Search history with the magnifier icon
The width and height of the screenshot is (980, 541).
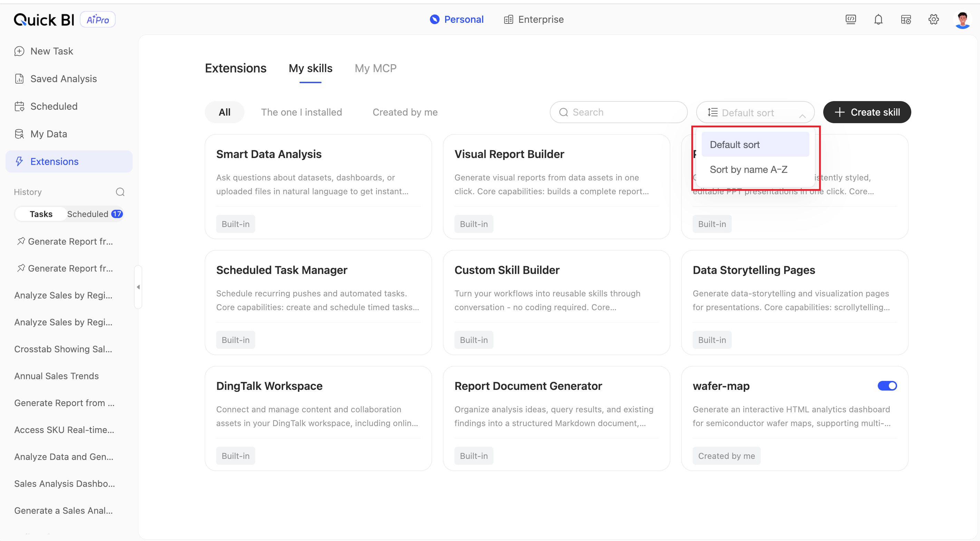coord(120,192)
